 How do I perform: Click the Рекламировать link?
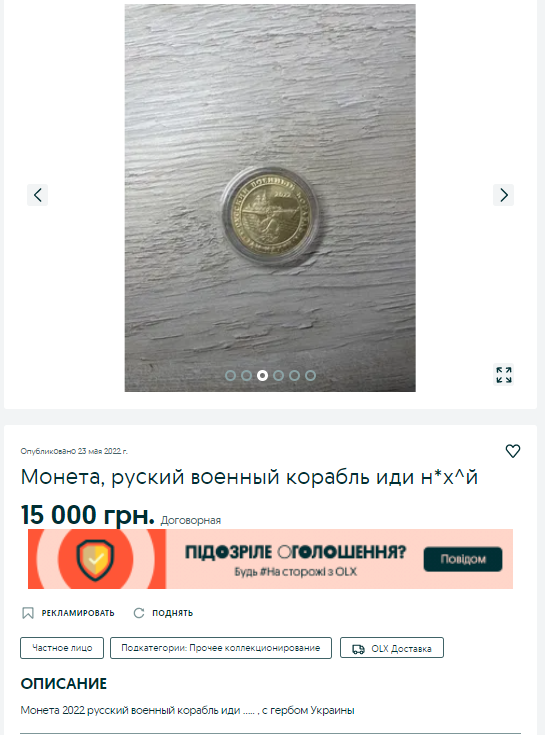point(78,613)
